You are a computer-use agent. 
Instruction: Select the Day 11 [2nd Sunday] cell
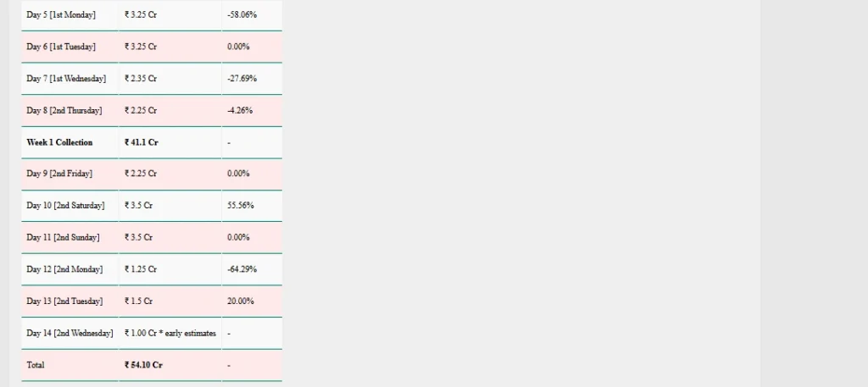point(63,238)
